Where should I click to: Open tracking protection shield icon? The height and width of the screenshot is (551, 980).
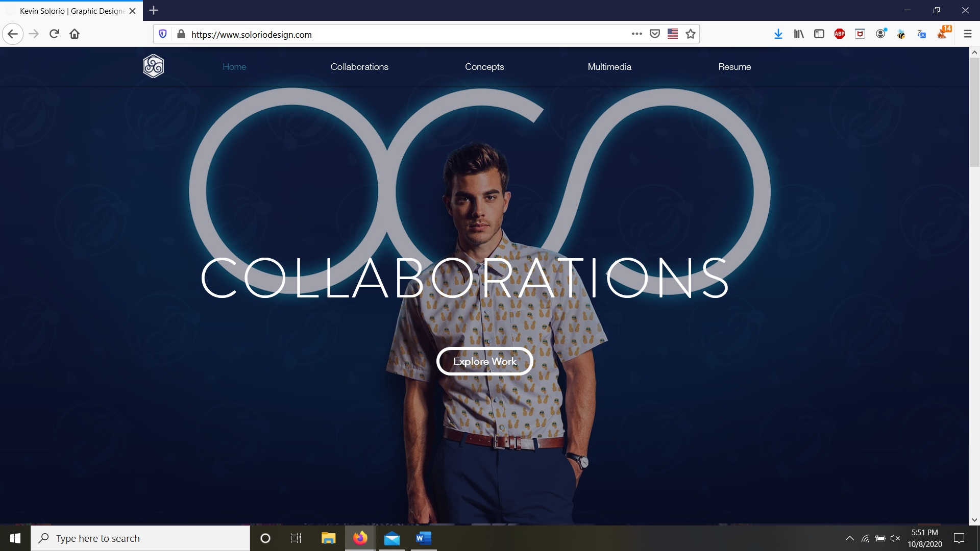[x=163, y=34]
